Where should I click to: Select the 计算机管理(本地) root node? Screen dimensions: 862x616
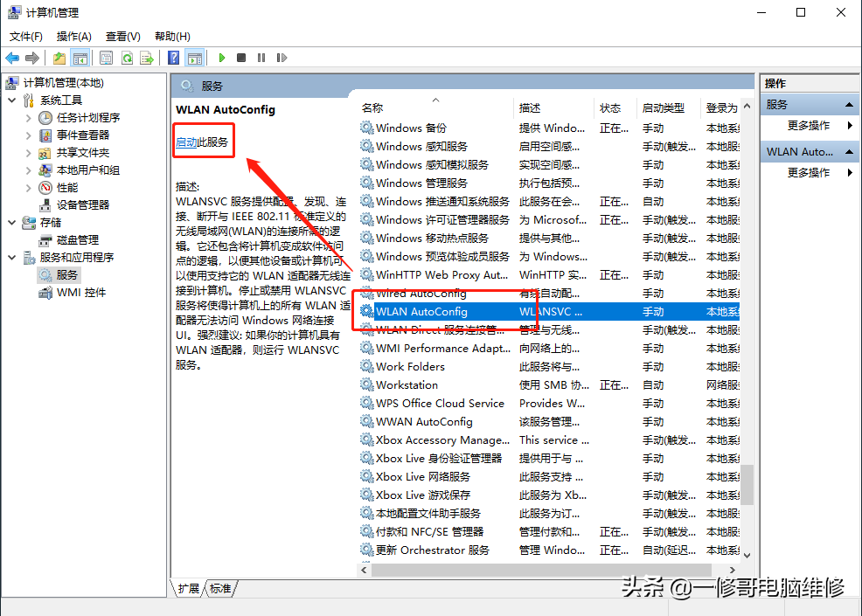[63, 83]
